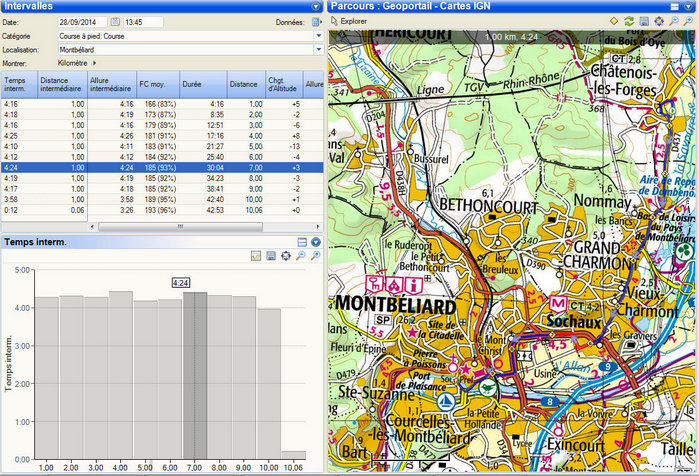Sort by Temps interm. column header
This screenshot has width=699, height=476.
pyautogui.click(x=19, y=84)
